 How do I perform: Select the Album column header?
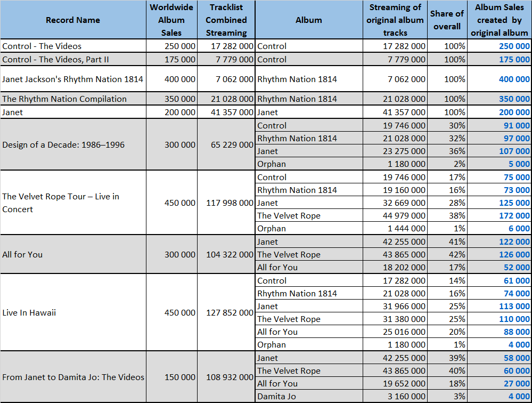[309, 20]
